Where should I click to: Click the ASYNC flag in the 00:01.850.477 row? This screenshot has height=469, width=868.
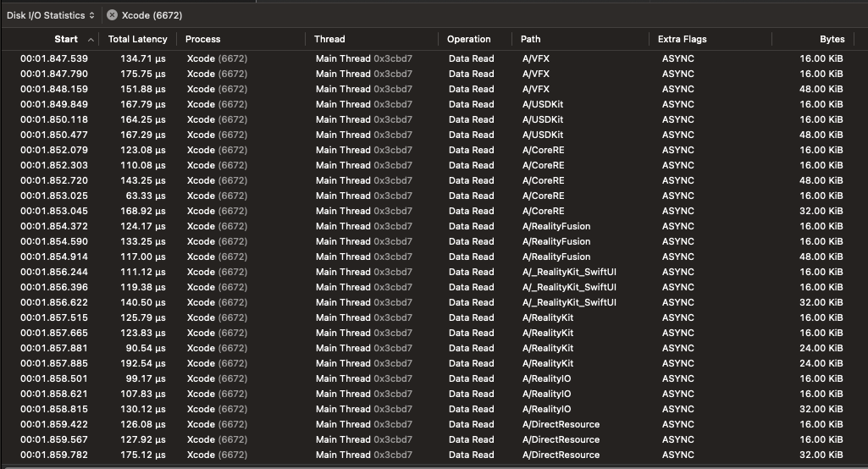tap(677, 135)
